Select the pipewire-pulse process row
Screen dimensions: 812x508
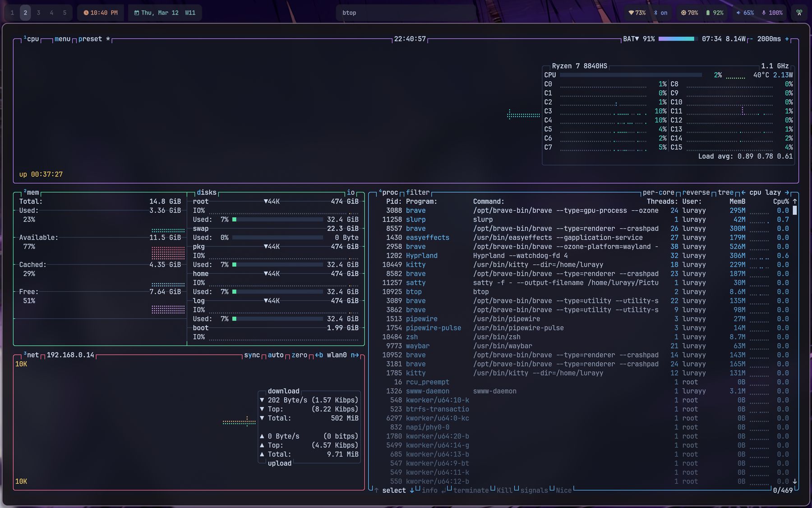tap(585, 328)
